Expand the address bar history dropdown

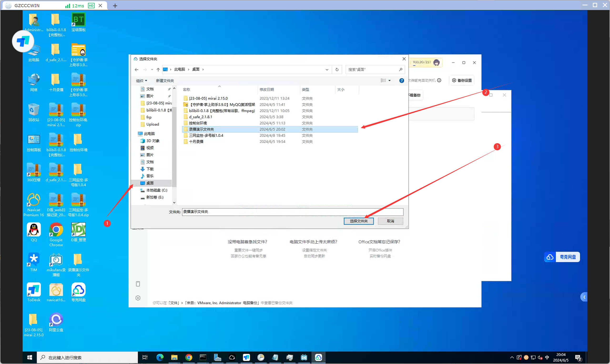click(x=327, y=70)
